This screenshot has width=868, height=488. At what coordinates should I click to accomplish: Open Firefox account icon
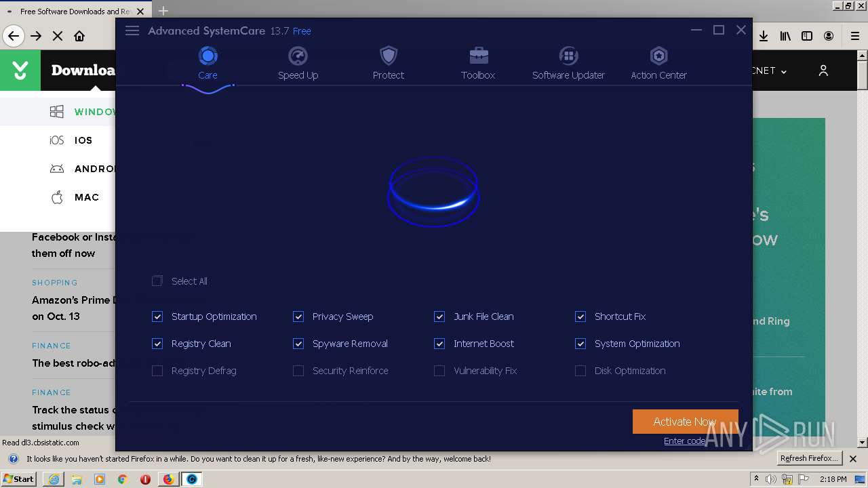[x=829, y=36]
